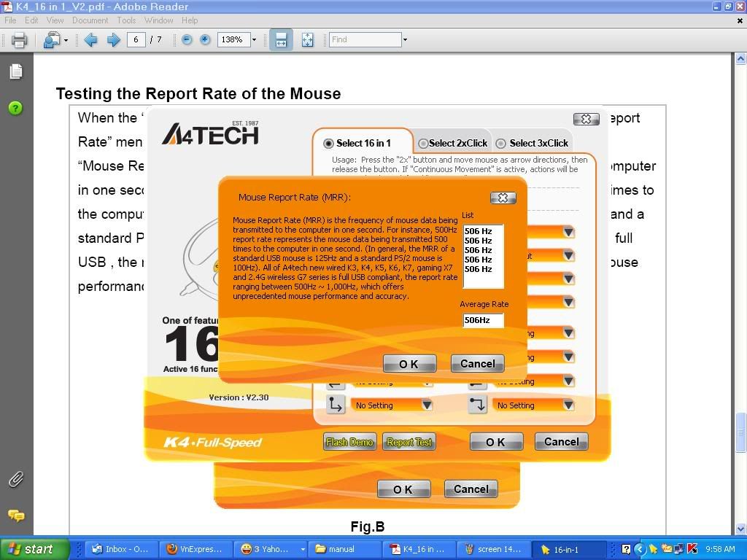Viewport: 747px width, 560px height.
Task: Click the X button beside the A4Tech logo window
Action: [x=586, y=119]
